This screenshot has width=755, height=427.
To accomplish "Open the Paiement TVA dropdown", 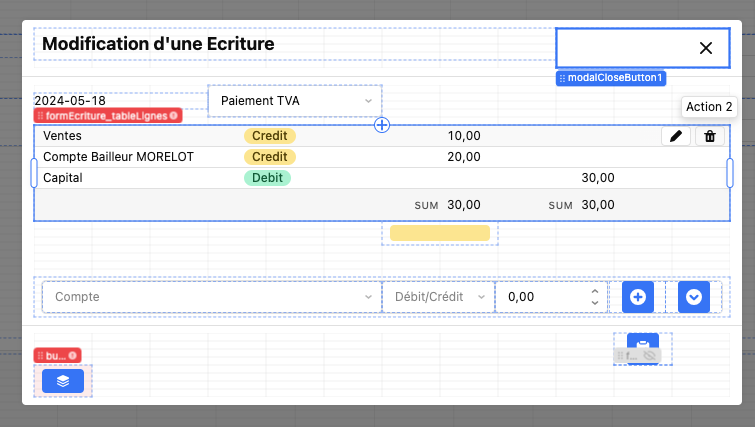I will coord(294,101).
